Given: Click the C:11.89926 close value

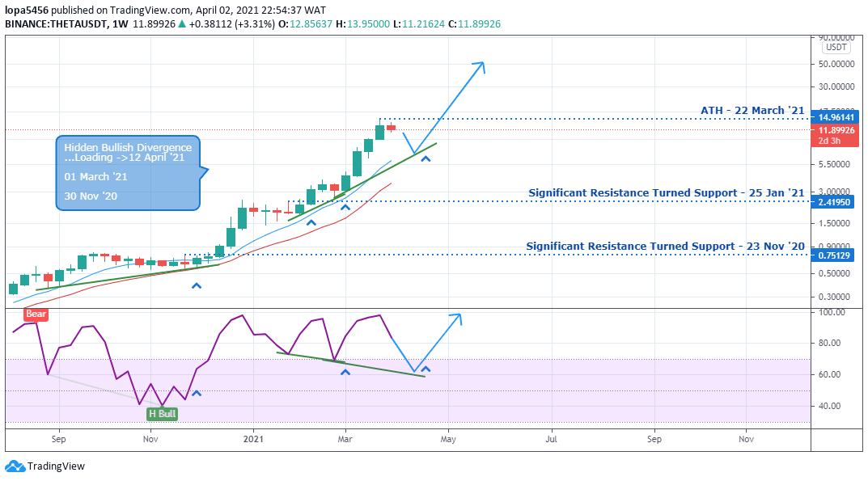Looking at the screenshot, I should tap(474, 23).
